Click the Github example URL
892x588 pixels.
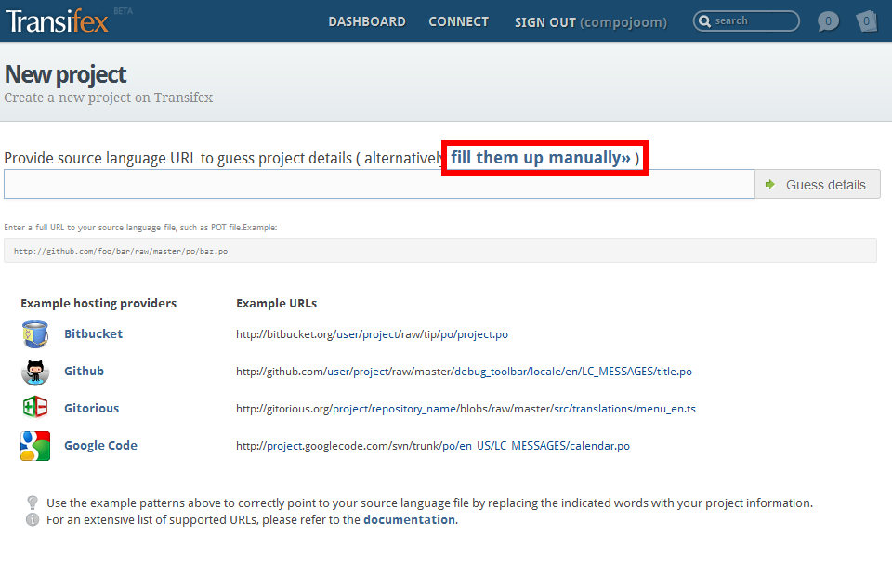coord(465,372)
